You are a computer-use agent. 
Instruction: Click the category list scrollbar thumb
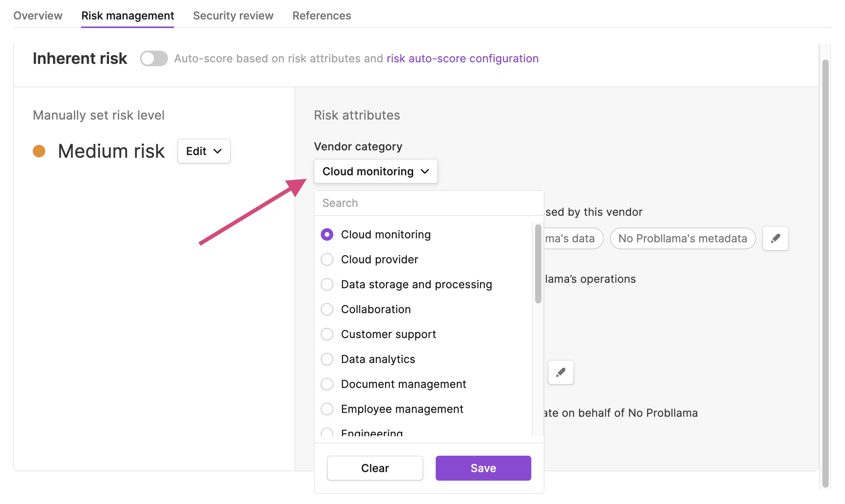538,264
